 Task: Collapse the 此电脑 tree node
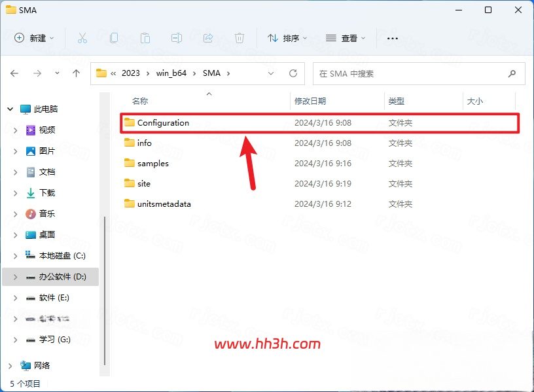pos(10,109)
